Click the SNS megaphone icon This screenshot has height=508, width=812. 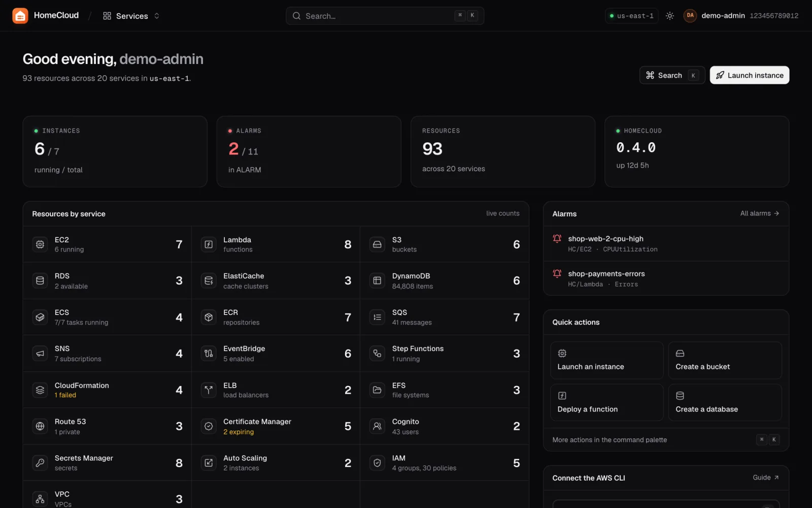tap(40, 353)
